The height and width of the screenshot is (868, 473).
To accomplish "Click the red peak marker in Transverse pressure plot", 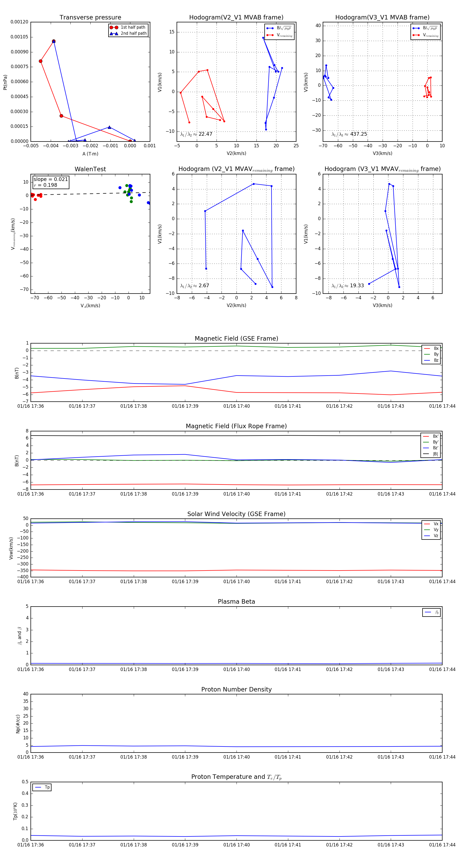I will [x=54, y=41].
